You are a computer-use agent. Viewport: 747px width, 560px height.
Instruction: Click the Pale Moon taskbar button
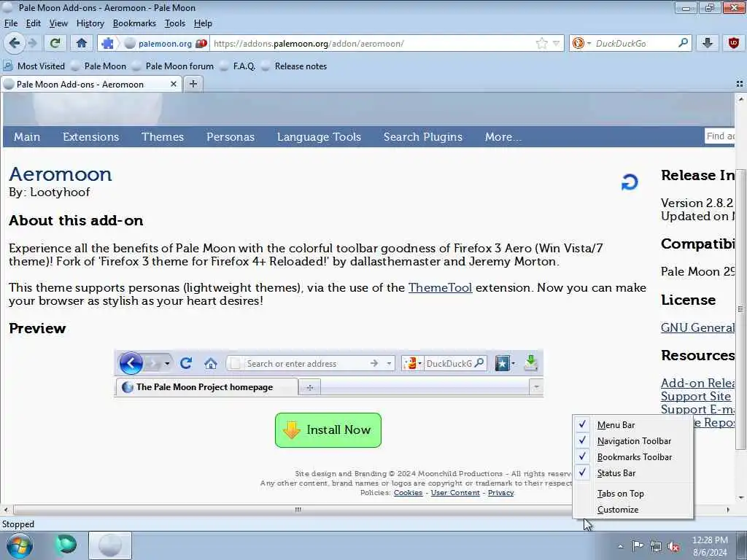point(110,545)
